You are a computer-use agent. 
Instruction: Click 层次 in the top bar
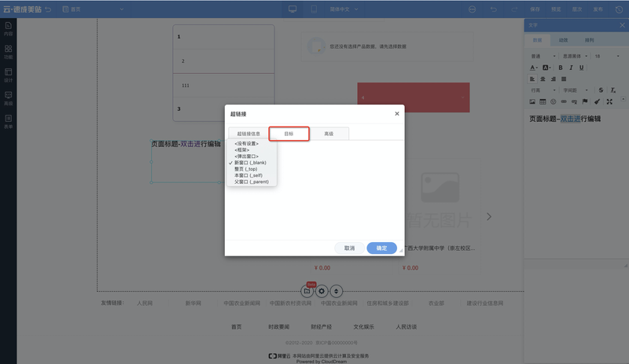tap(577, 9)
